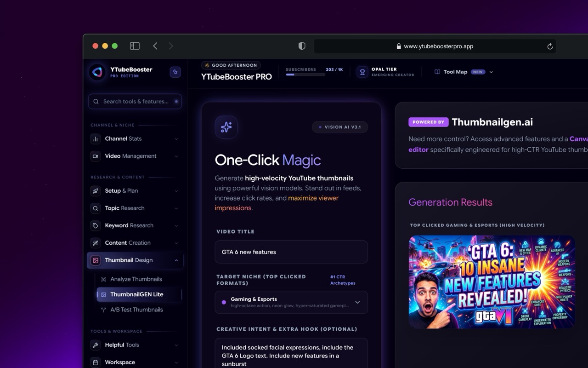Click the Topic Research magnifier icon
The width and height of the screenshot is (588, 368).
96,208
